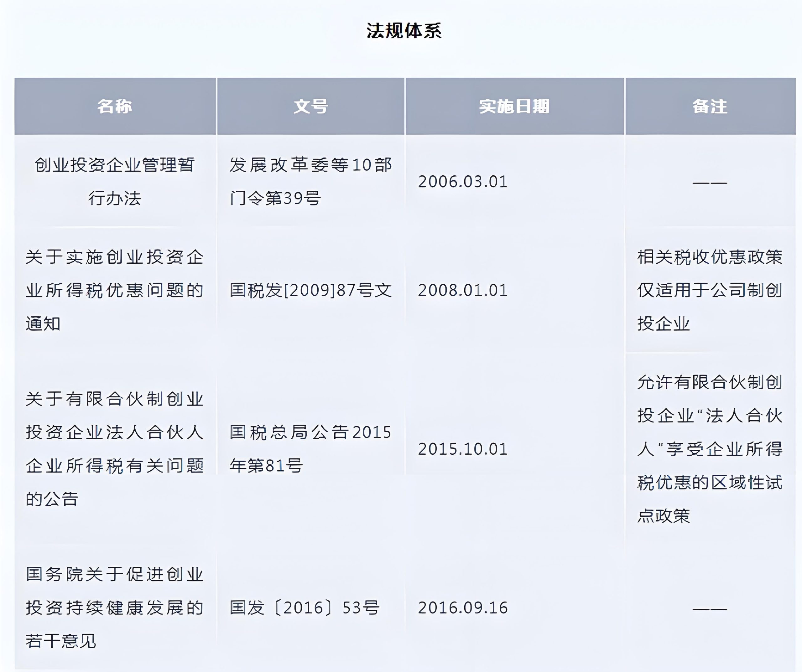Click the dash in first row remarks
Screen dimensions: 802x672
pos(710,183)
